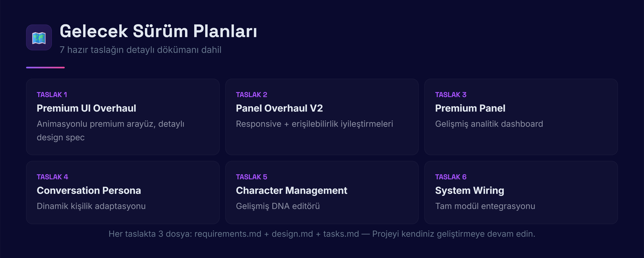This screenshot has width=644, height=258.
Task: Click the pink-purple gradient underline bar
Action: pos(45,67)
